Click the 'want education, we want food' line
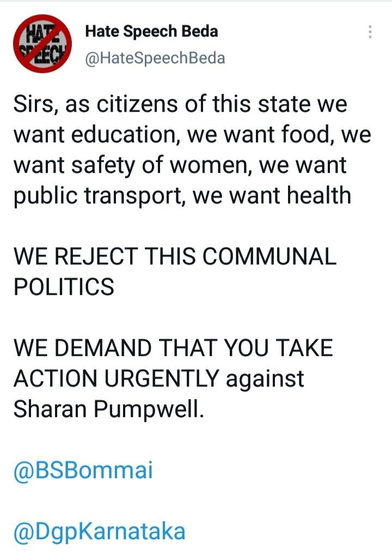The height and width of the screenshot is (556, 392). 192,135
